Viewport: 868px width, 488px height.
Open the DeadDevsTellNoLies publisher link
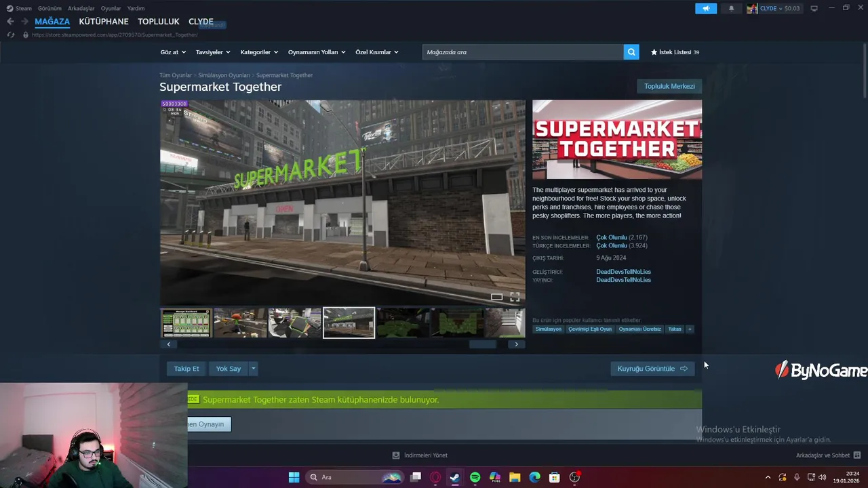point(623,280)
